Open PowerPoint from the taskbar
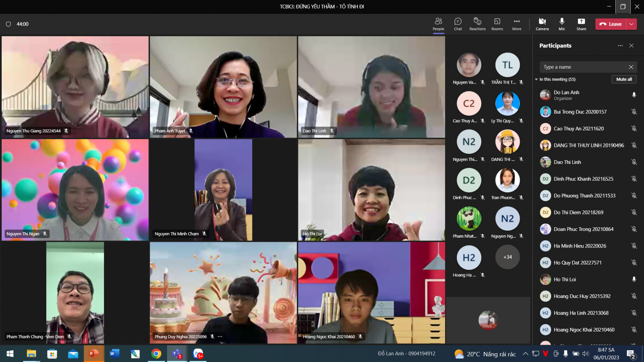Viewport: 644px width, 362px height. coord(94,354)
